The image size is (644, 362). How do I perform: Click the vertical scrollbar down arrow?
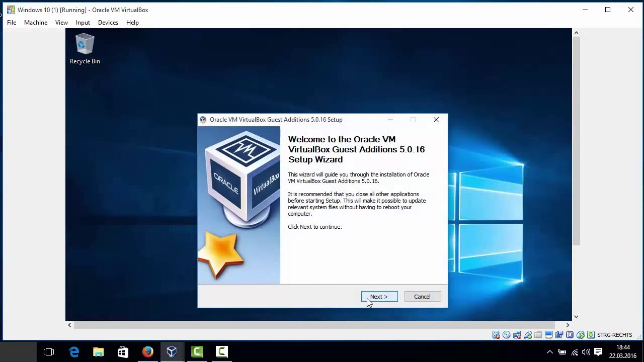tap(576, 317)
